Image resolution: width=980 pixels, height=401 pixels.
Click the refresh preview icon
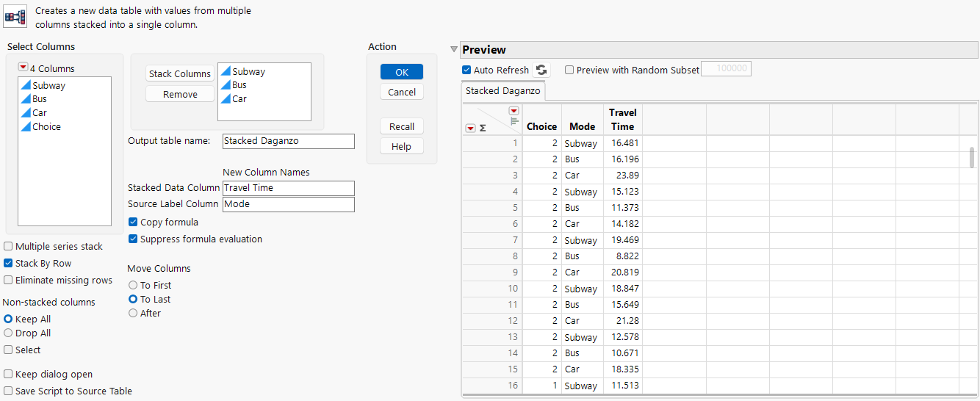[x=541, y=70]
